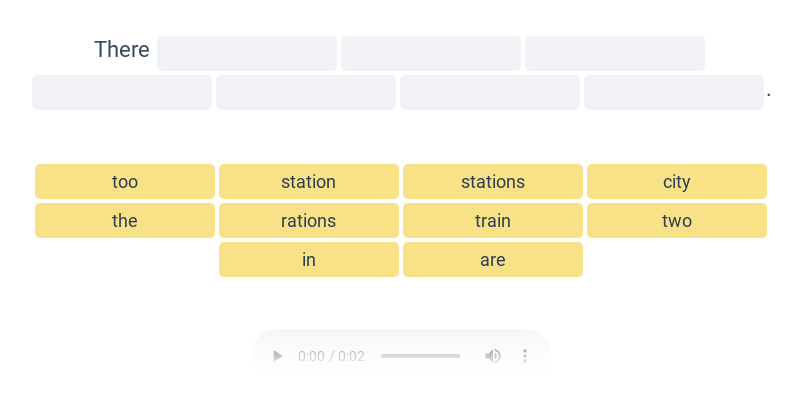The height and width of the screenshot is (400, 800).
Task: Select the word tile "in"
Action: pyautogui.click(x=309, y=260)
